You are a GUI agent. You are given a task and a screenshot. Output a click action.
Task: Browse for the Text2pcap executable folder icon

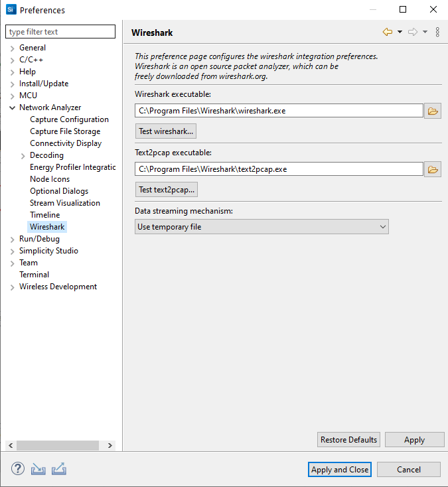click(433, 169)
